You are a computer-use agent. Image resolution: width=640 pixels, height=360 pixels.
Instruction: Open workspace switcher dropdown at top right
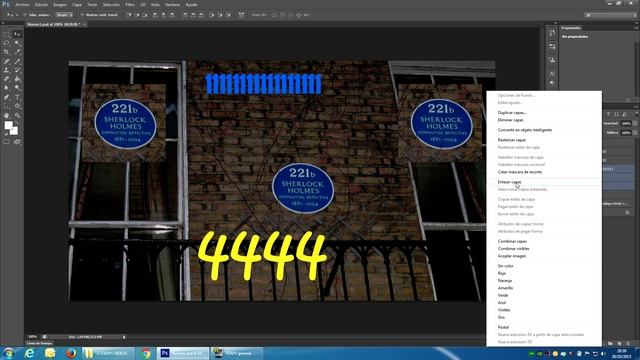610,15
